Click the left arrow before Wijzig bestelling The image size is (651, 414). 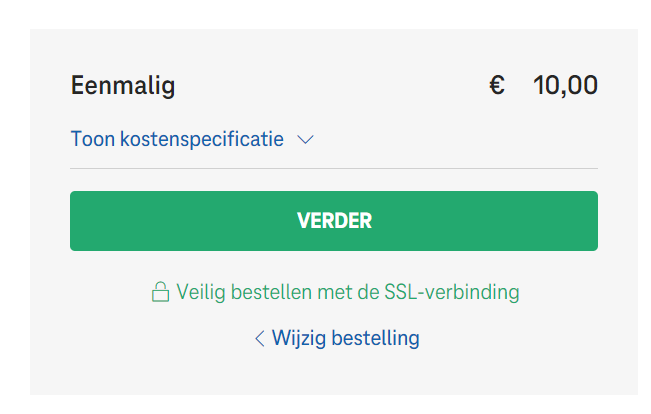[260, 338]
